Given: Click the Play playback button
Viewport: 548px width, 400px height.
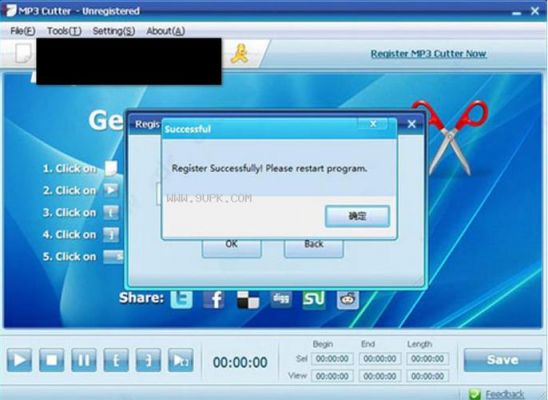Looking at the screenshot, I should coord(20,360).
